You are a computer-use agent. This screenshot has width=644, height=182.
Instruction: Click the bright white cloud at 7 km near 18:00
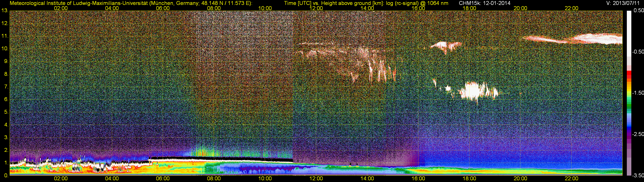(472, 92)
